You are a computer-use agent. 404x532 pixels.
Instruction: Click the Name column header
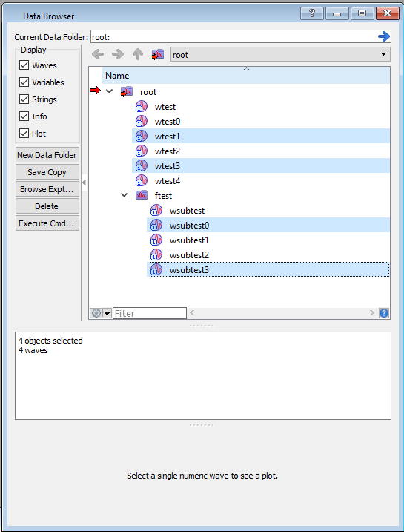[246, 76]
